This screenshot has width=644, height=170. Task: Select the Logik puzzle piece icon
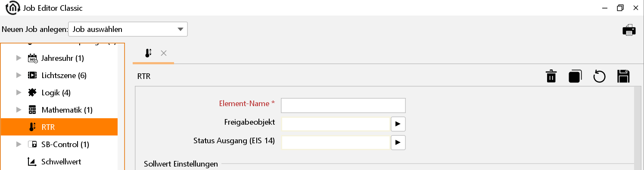coord(32,92)
